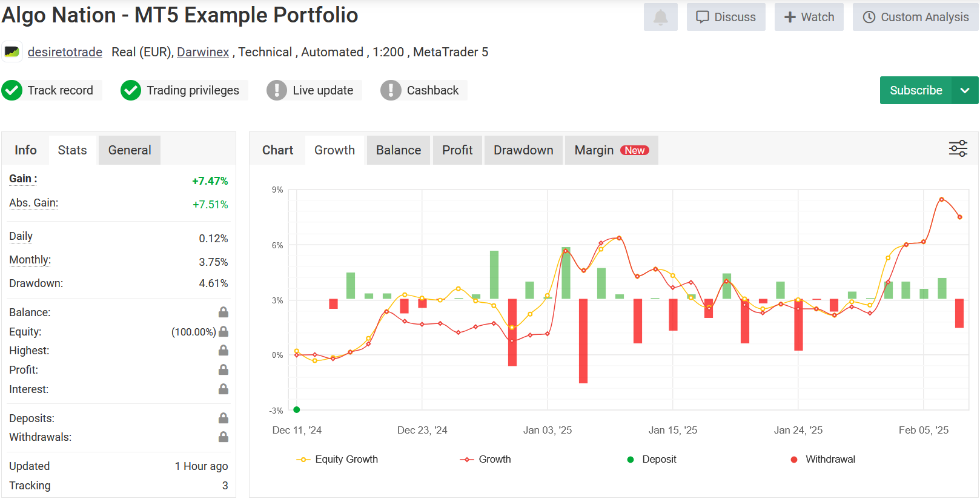Click the green deposit marker on chart
This screenshot has width=980, height=499.
[297, 410]
